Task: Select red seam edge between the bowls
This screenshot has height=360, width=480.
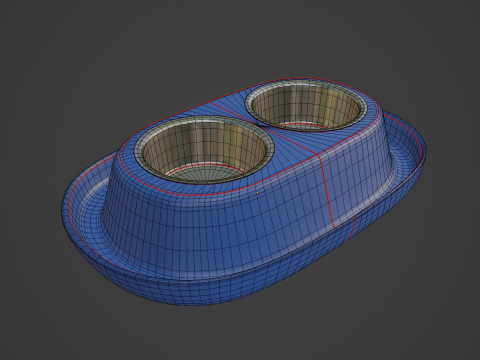Action: [x=263, y=128]
